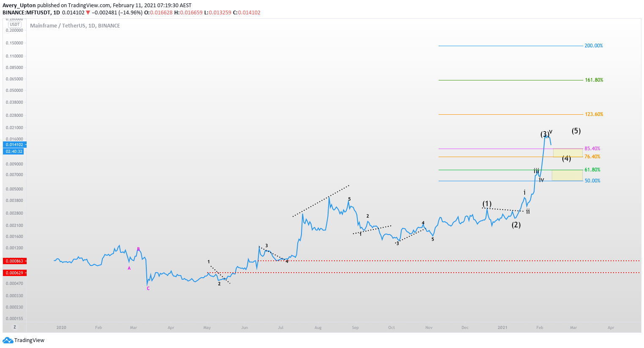The image size is (644, 348).
Task: Click the 02:40:32 countdown timer label
Action: tap(14, 151)
